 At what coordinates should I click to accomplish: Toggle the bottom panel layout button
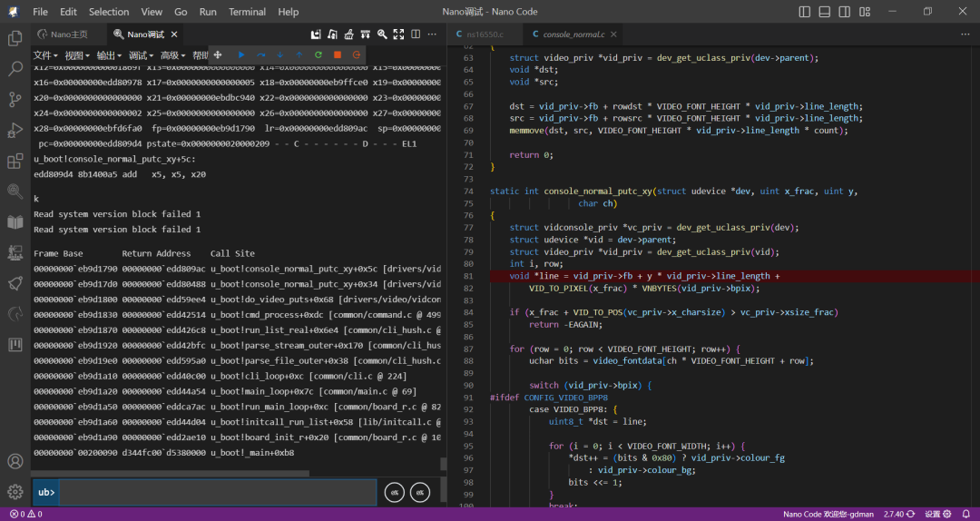824,12
